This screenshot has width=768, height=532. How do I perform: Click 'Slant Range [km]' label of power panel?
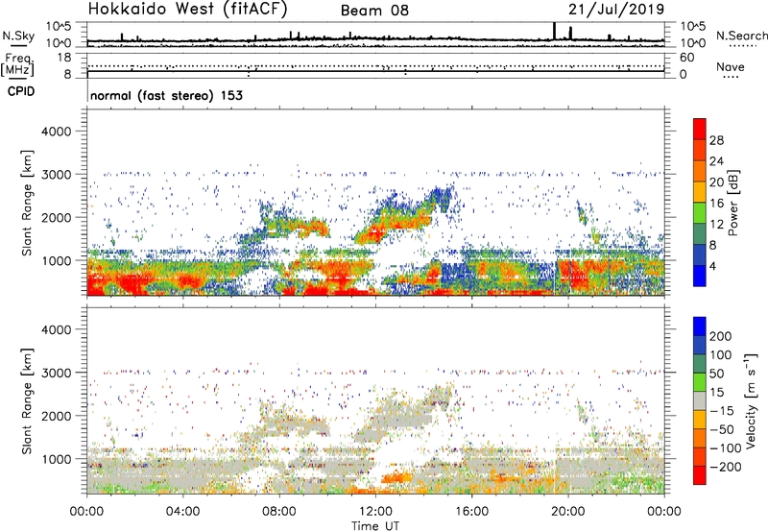click(27, 203)
